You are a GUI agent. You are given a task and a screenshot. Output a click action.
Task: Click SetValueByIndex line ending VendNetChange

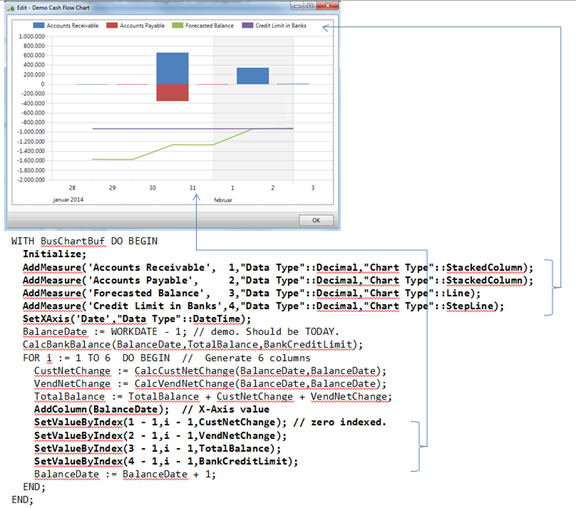coord(161,436)
